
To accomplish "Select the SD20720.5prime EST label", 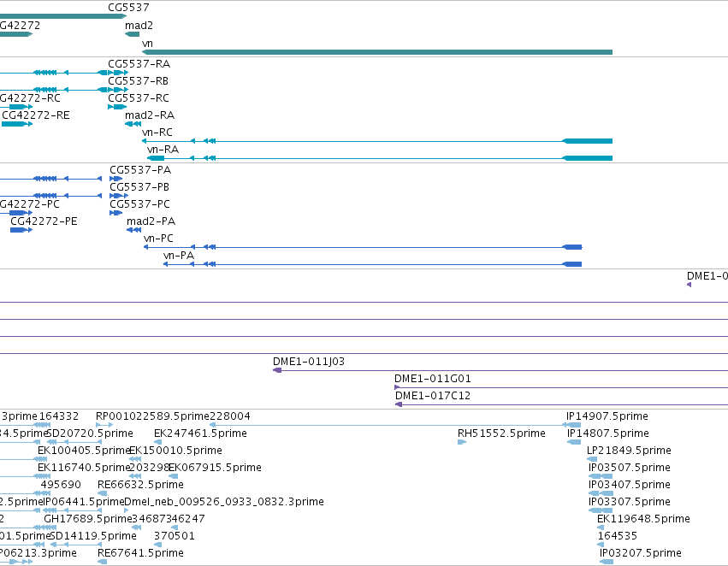I will tap(90, 433).
